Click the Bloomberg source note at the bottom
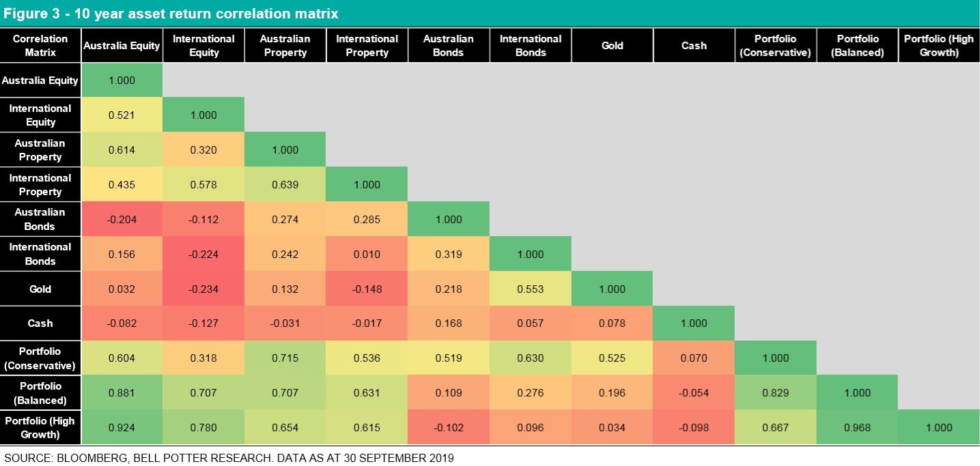The height and width of the screenshot is (466, 980). tap(229, 458)
